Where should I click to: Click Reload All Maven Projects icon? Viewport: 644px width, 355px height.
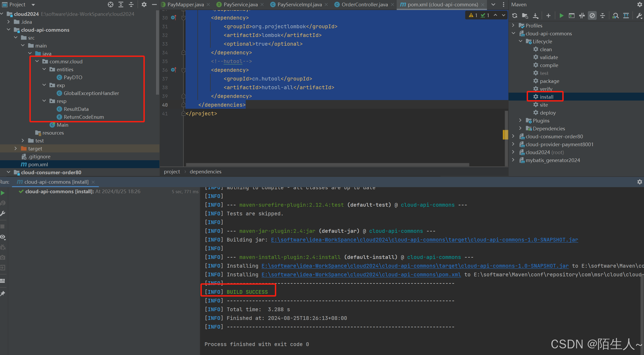click(x=514, y=16)
